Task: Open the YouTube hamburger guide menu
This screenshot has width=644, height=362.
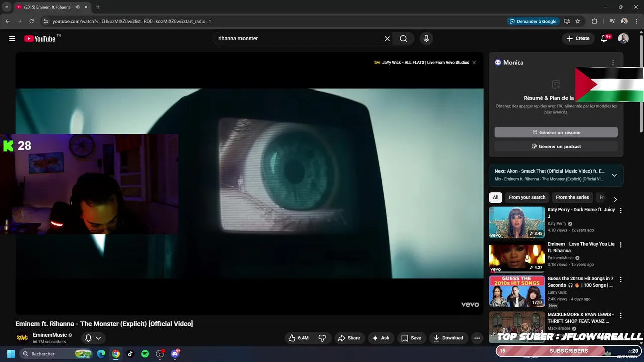Action: tap(12, 39)
